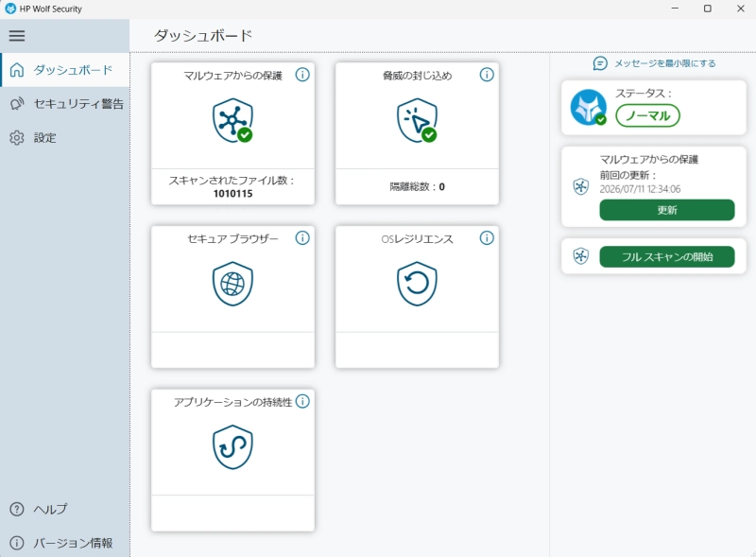Open info for 脅威の封じ込め card

coord(487,75)
